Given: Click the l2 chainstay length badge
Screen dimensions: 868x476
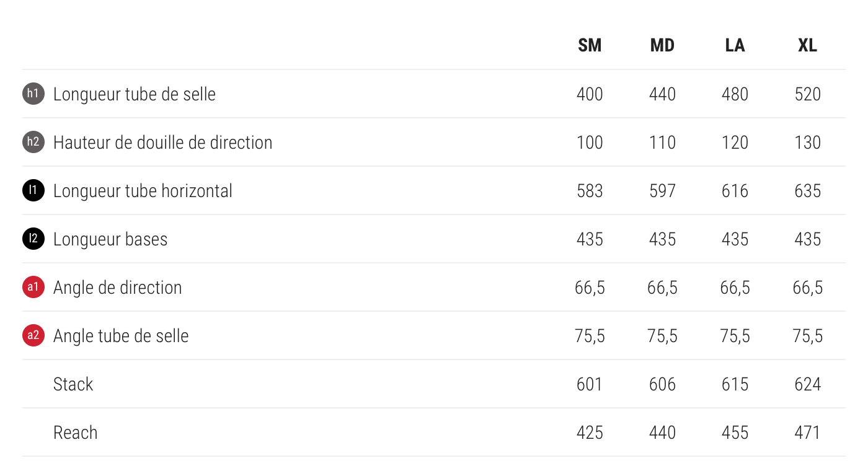Looking at the screenshot, I should (33, 239).
